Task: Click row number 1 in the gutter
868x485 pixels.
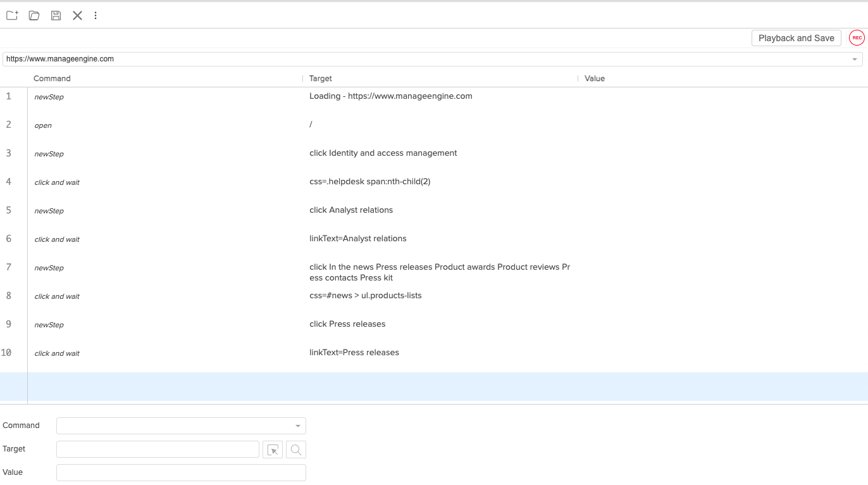Action: point(9,96)
